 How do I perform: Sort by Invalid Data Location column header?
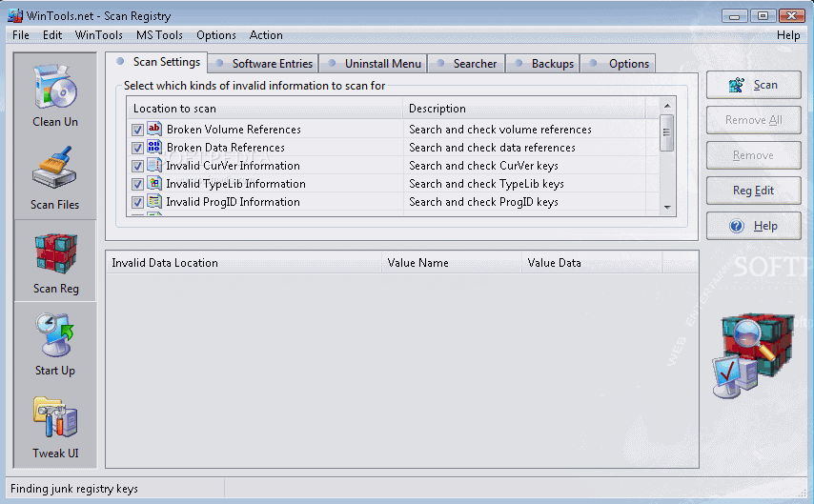244,263
